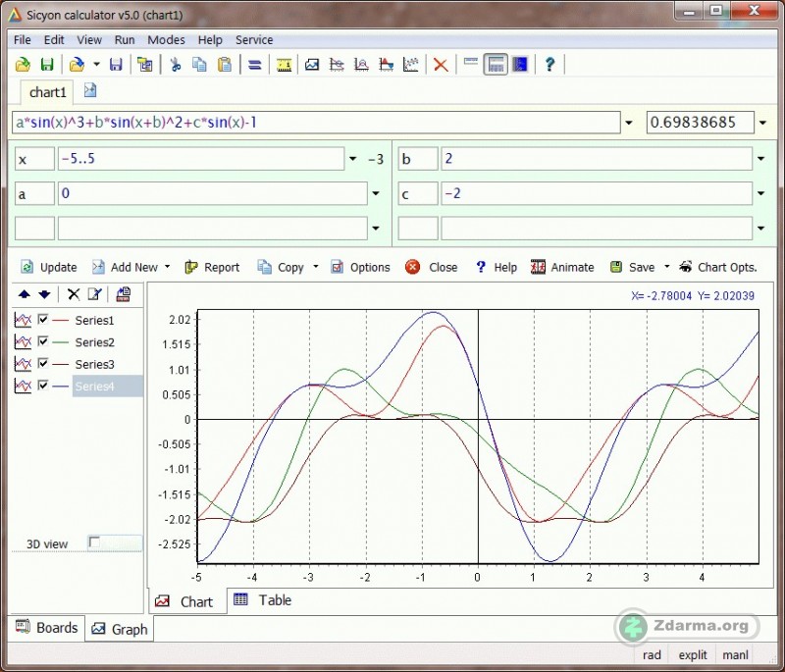Open dropdown for variable c value
Viewport: 785px width, 672px height.
(x=761, y=193)
